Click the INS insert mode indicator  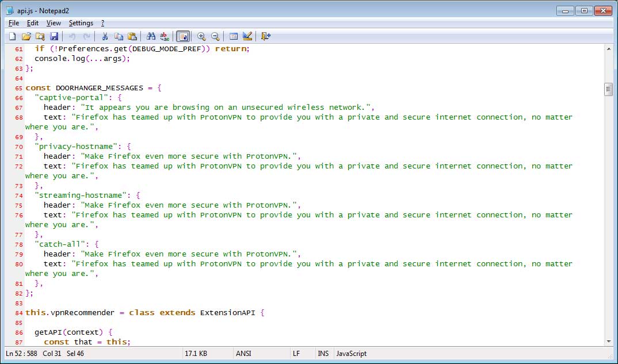(323, 354)
